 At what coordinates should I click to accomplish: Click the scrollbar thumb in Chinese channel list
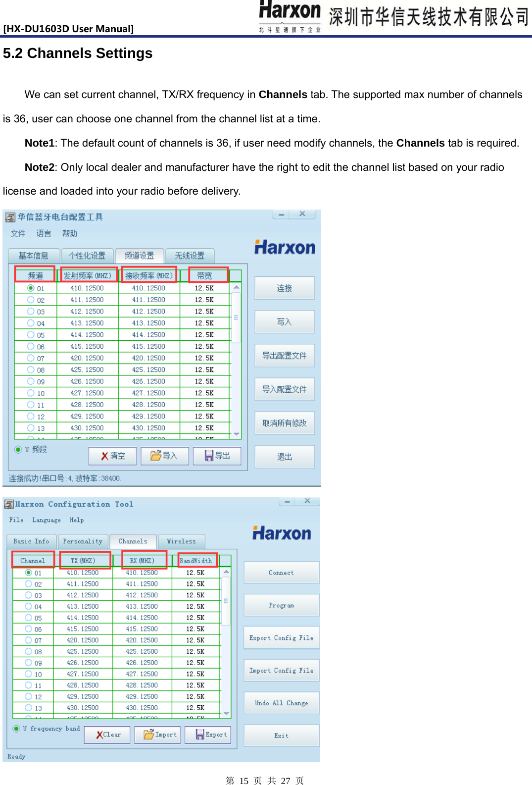point(236,317)
